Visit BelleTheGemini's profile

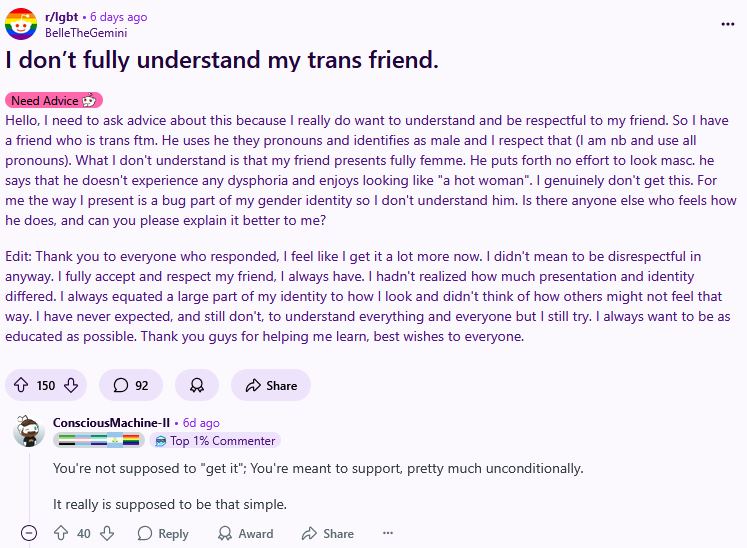[x=86, y=33]
